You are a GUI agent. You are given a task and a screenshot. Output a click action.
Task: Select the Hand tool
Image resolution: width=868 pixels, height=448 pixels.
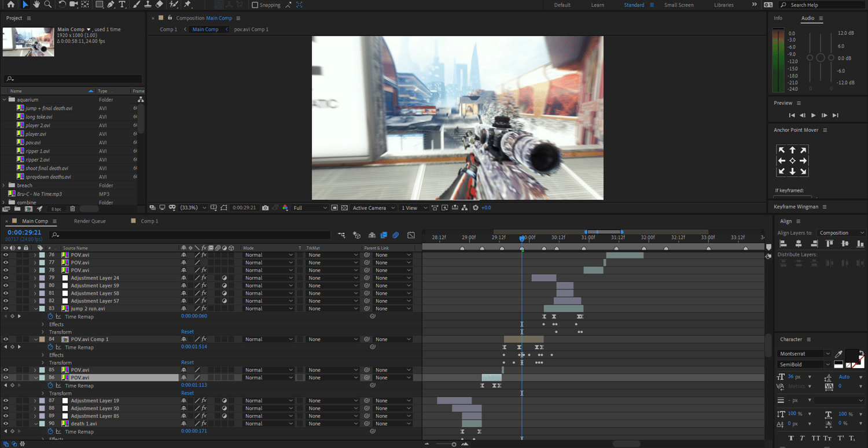click(x=36, y=5)
